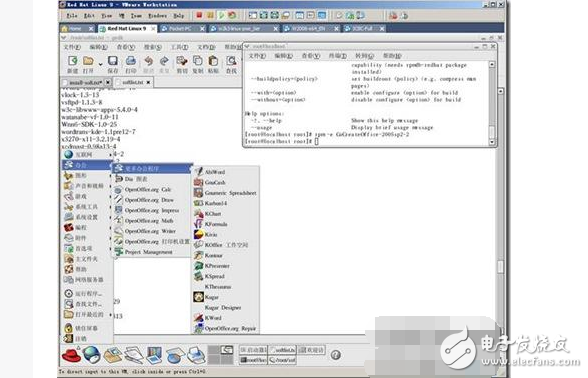The height and width of the screenshot is (378, 588).
Task: Click the print icon in gedit toolbar
Action: pyautogui.click(x=130, y=61)
